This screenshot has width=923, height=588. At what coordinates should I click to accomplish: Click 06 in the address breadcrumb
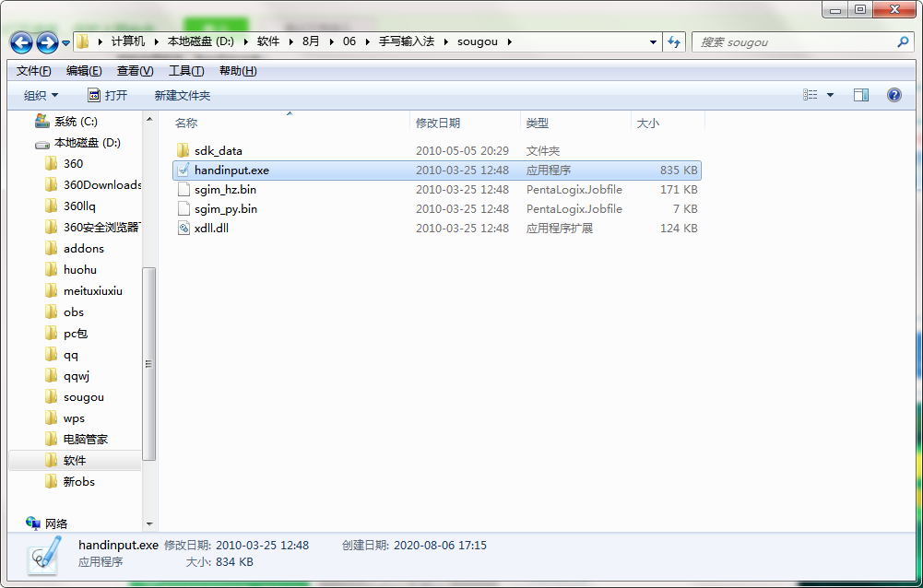(x=349, y=41)
